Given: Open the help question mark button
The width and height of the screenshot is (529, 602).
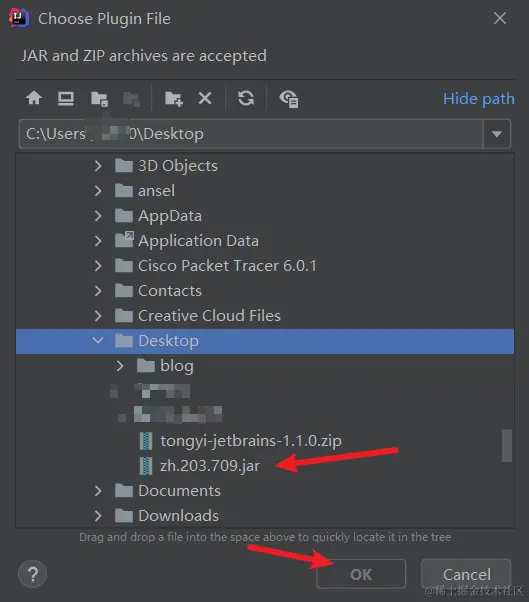Looking at the screenshot, I should click(x=33, y=574).
